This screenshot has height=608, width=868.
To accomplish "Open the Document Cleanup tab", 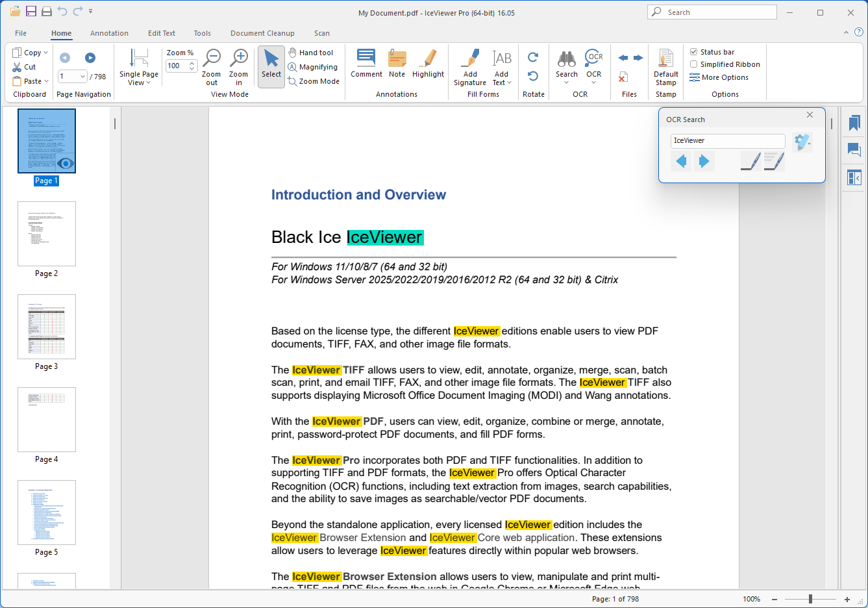I will coord(262,33).
